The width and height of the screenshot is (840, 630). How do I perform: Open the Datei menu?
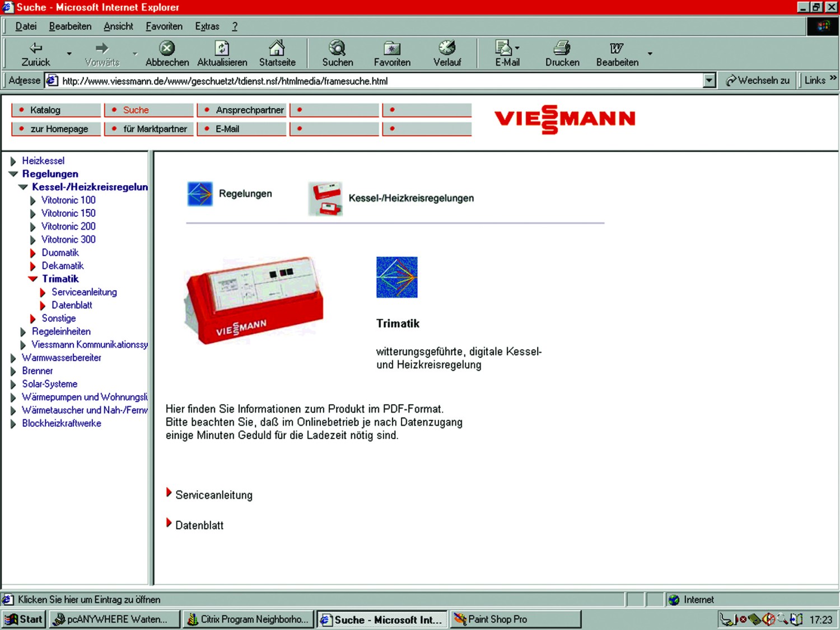tap(26, 26)
